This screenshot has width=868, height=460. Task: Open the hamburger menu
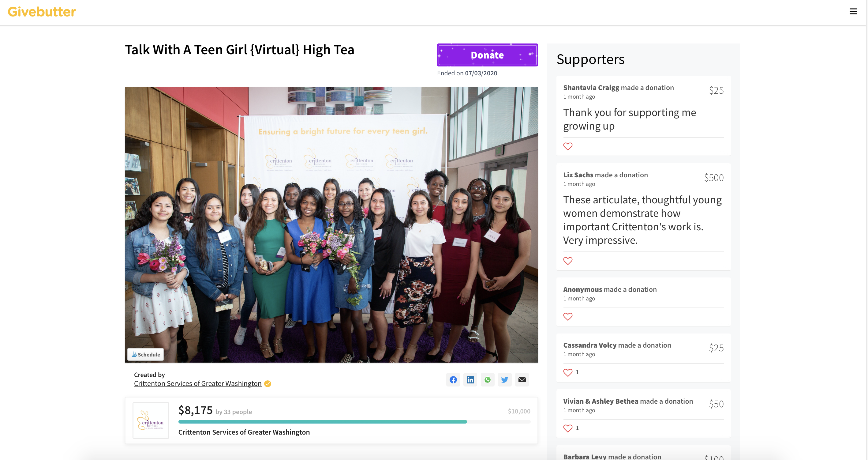pos(853,11)
